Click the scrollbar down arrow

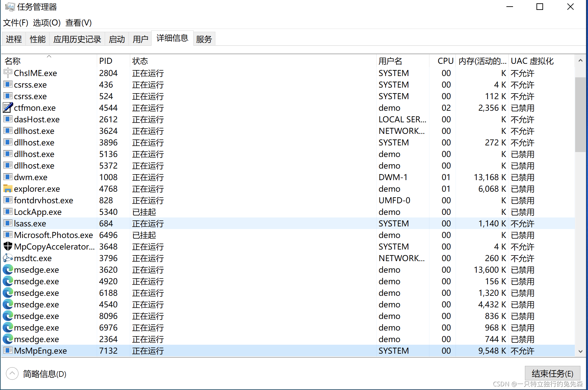pos(580,351)
